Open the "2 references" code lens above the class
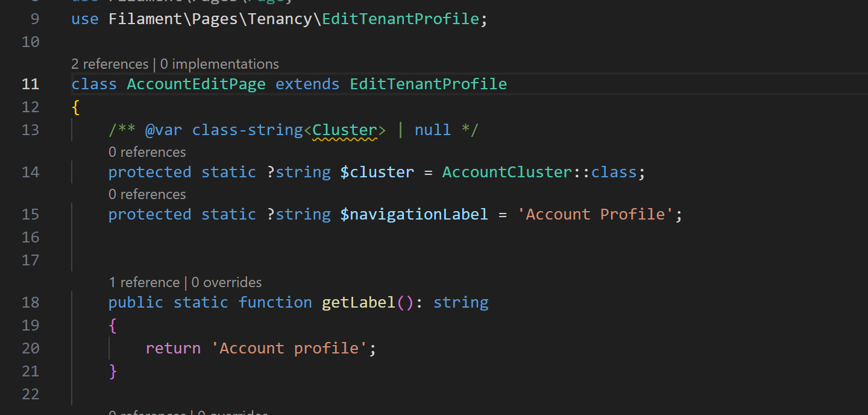 coord(110,64)
